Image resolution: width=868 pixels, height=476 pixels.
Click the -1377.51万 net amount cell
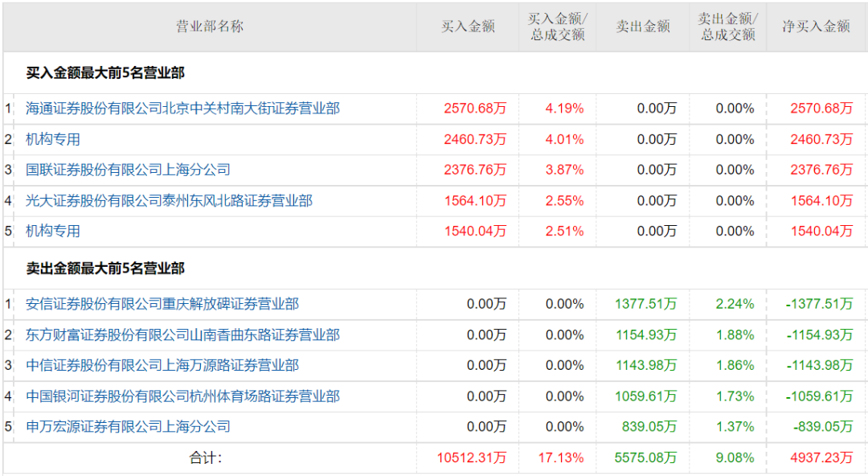[x=819, y=304]
